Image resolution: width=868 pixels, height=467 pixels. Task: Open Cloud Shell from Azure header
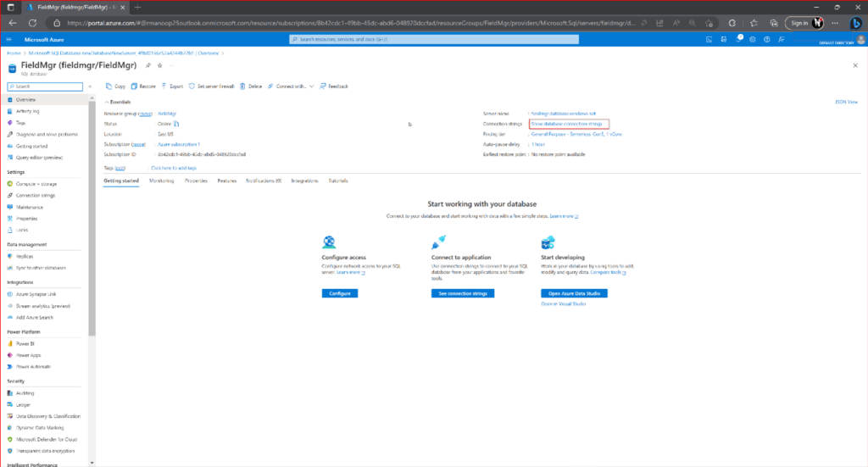coord(709,40)
